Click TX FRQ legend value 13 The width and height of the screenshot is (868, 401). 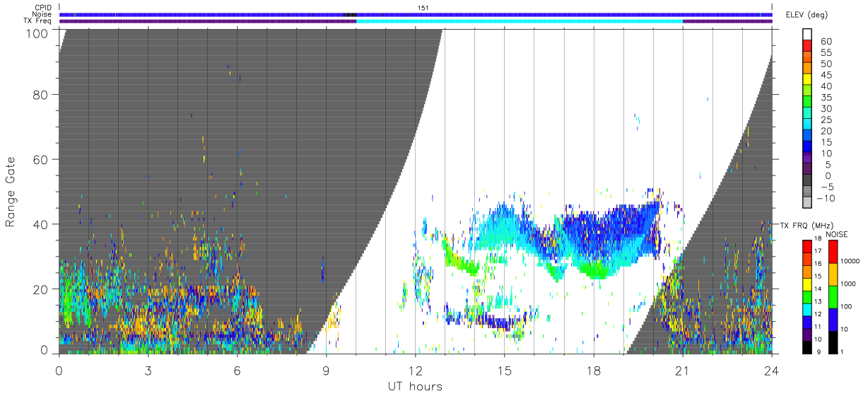(x=818, y=301)
